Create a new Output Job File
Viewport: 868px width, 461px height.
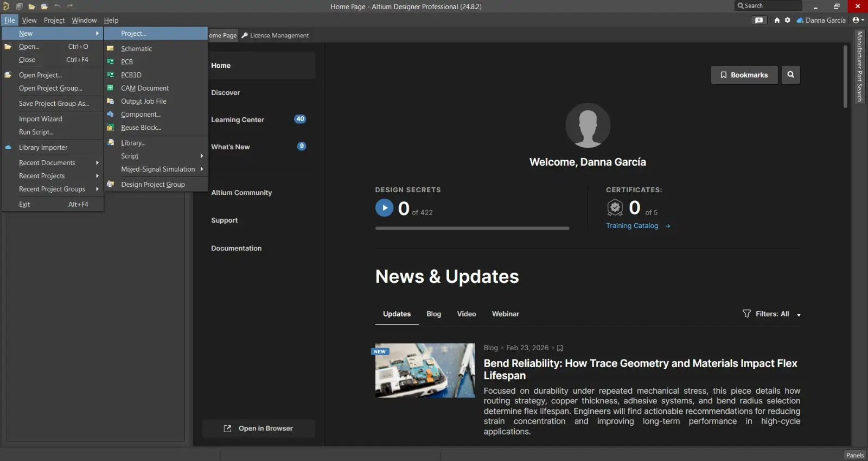click(x=156, y=102)
